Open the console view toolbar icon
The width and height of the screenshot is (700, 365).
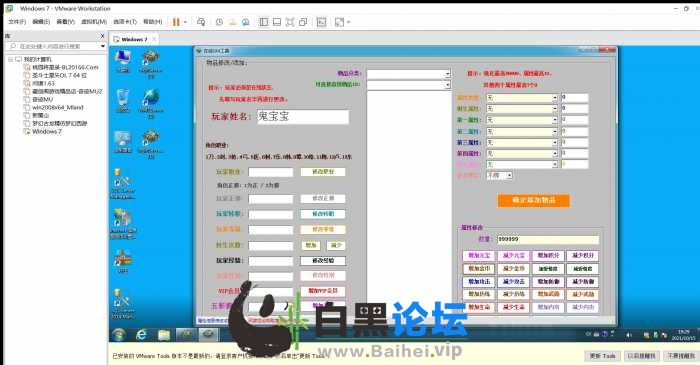point(321,22)
